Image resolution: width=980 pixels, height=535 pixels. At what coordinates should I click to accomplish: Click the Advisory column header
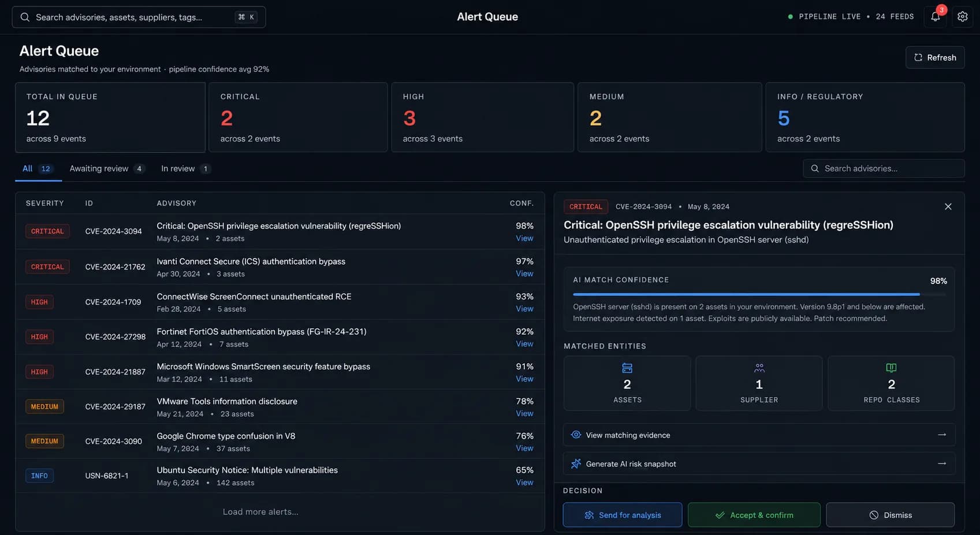177,203
